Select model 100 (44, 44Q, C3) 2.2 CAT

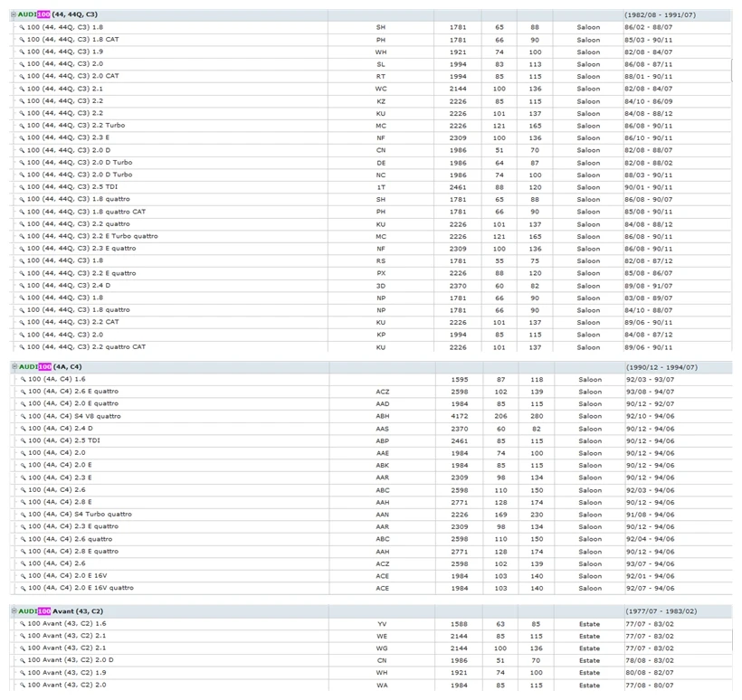[x=73, y=322]
